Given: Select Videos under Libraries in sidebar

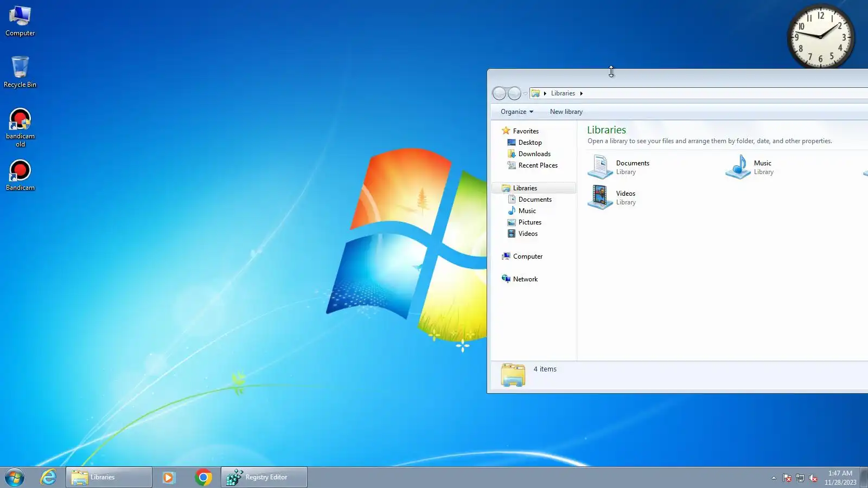Looking at the screenshot, I should point(528,234).
